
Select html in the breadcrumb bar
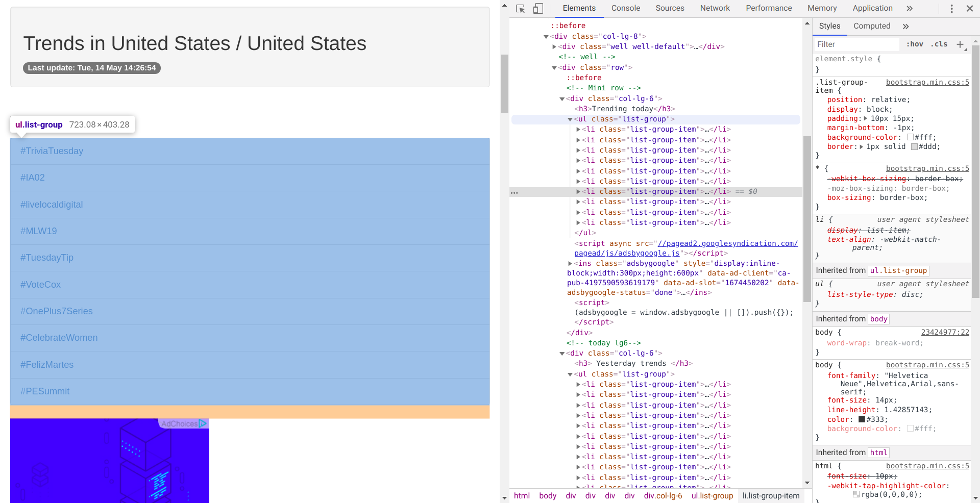point(522,496)
